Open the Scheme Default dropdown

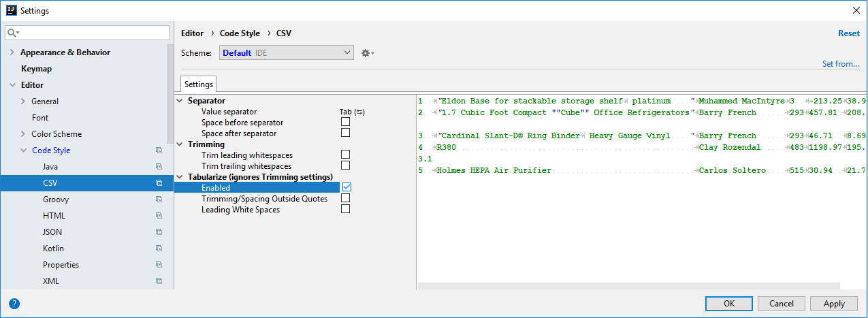click(286, 52)
